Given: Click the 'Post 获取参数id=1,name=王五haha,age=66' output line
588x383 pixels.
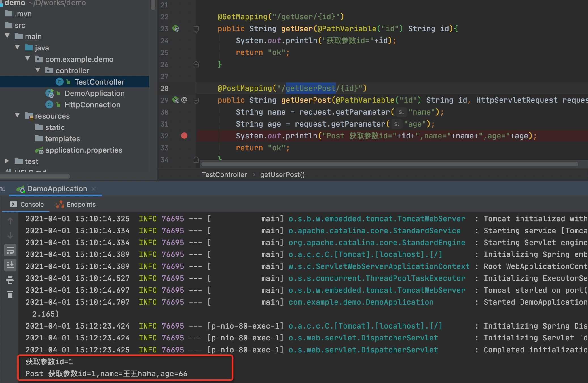Looking at the screenshot, I should [106, 374].
